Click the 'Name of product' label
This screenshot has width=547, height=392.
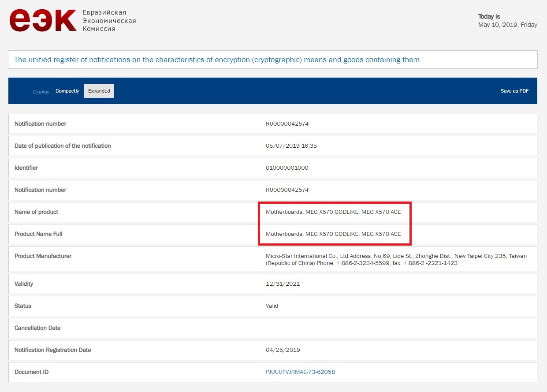pyautogui.click(x=36, y=212)
